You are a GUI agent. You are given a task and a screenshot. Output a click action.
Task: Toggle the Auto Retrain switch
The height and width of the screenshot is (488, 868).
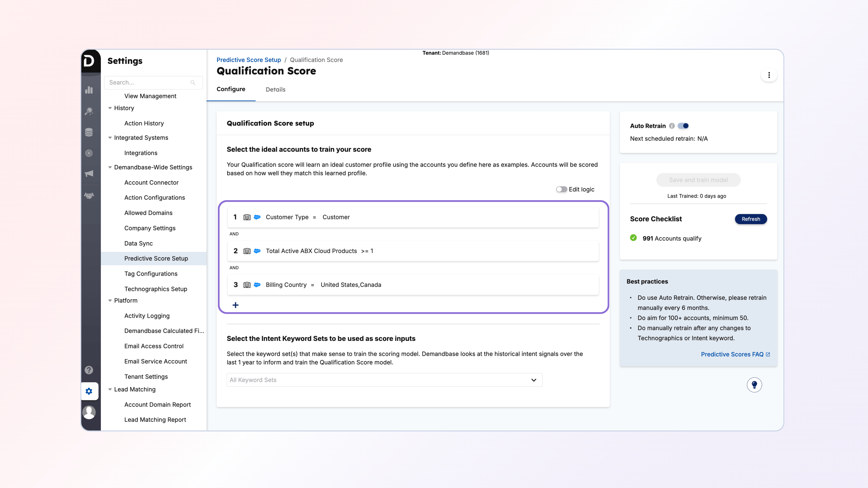[683, 126]
